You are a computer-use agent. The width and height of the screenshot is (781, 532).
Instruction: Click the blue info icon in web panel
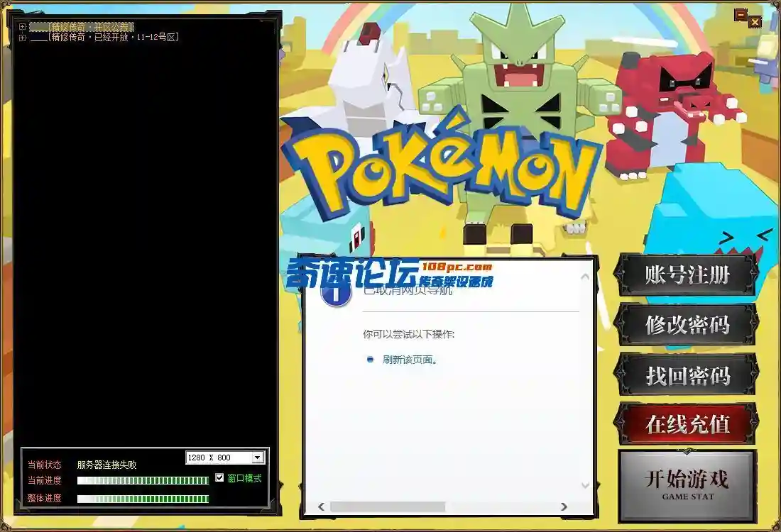(336, 293)
